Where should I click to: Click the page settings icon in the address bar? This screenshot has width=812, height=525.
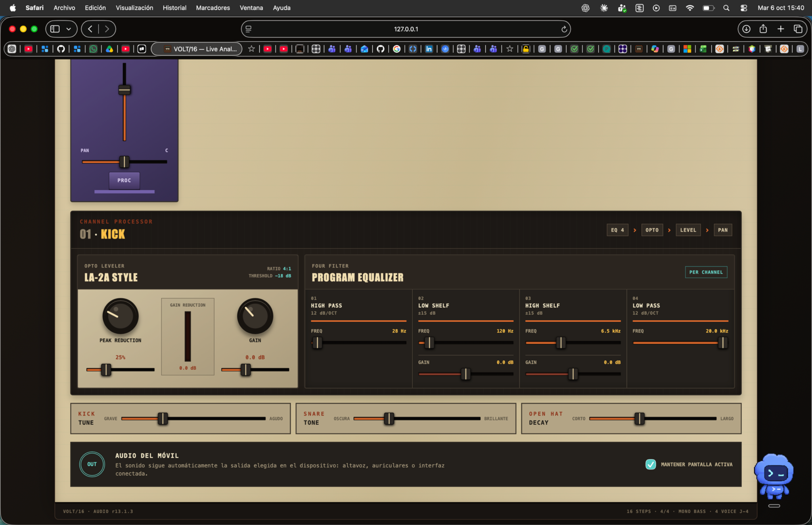click(x=249, y=29)
